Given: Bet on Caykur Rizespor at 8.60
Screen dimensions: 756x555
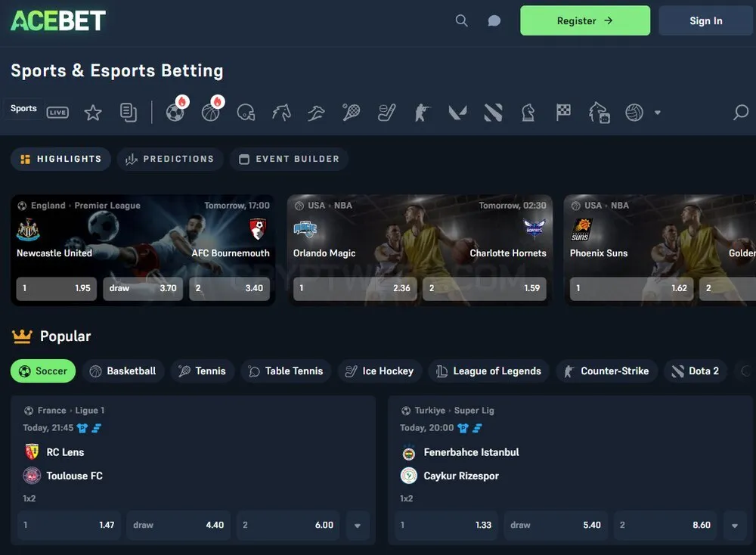Looking at the screenshot, I should [x=665, y=525].
